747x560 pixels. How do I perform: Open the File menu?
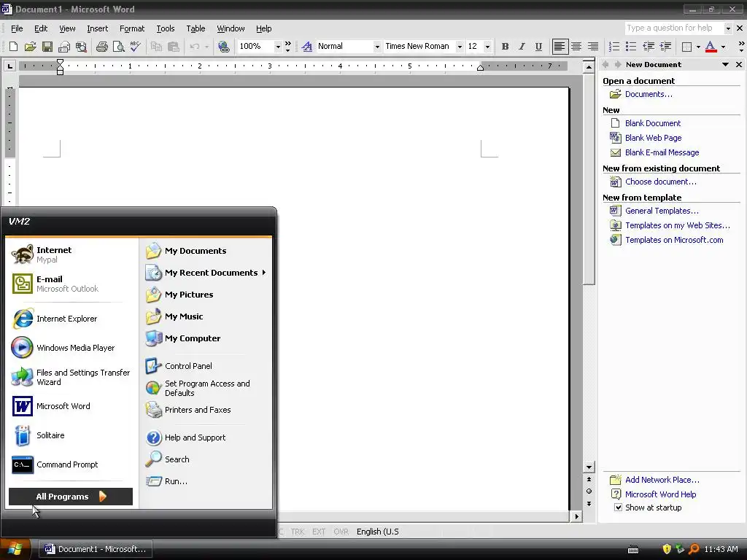17,28
